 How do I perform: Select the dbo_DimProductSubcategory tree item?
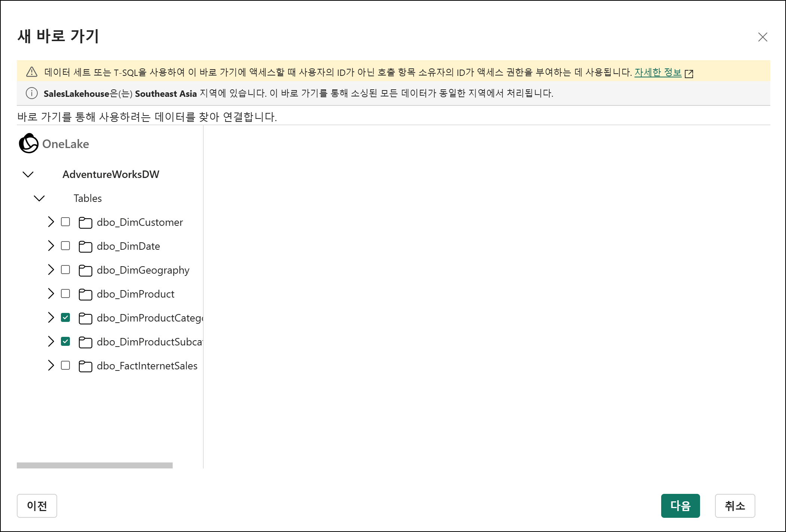pyautogui.click(x=150, y=342)
